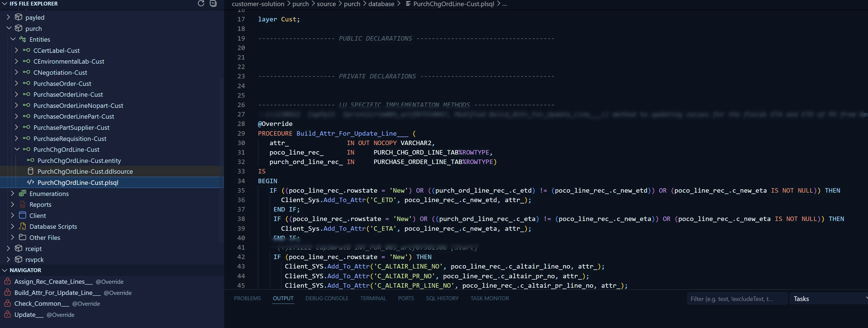The height and width of the screenshot is (328, 868).
Task: Select the OUTPUT panel tab
Action: coord(283,298)
